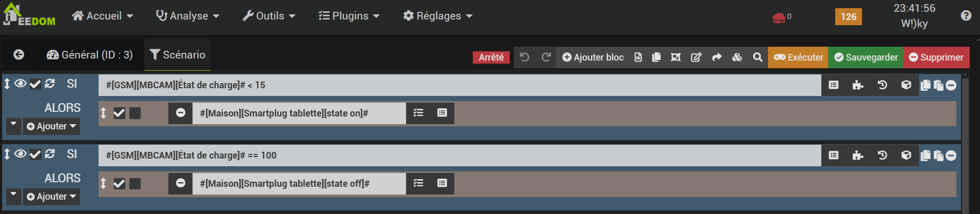
Task: Click the cube icon in second SI row
Action: (x=906, y=155)
